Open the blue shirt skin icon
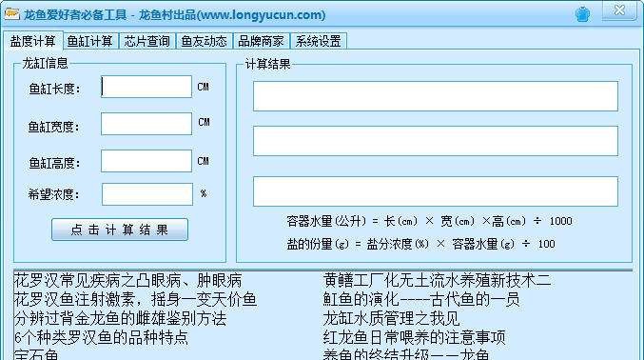 tap(582, 14)
